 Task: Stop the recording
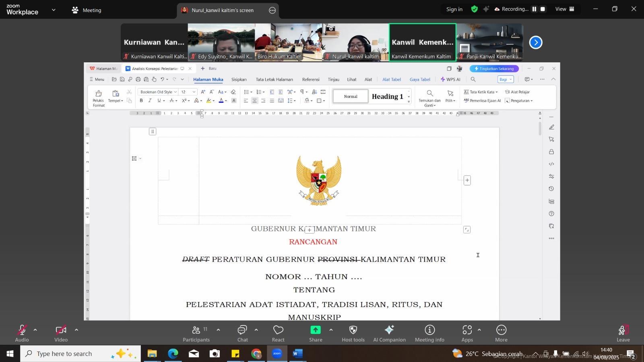click(543, 9)
